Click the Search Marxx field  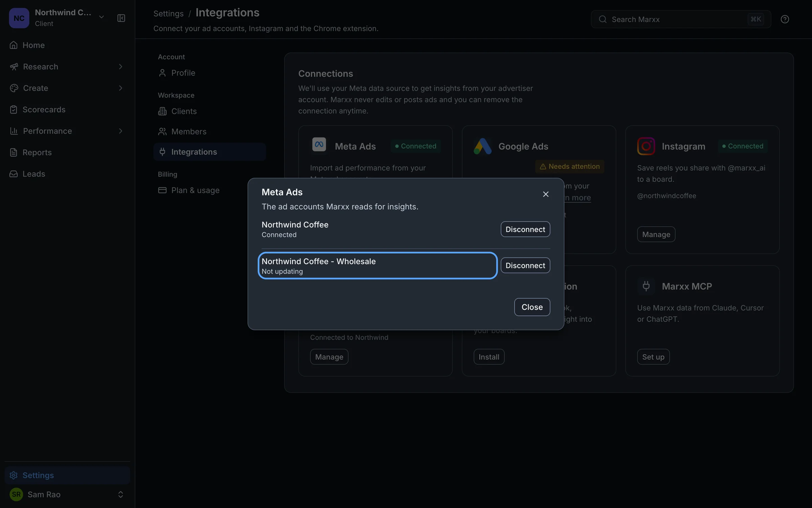tap(681, 19)
